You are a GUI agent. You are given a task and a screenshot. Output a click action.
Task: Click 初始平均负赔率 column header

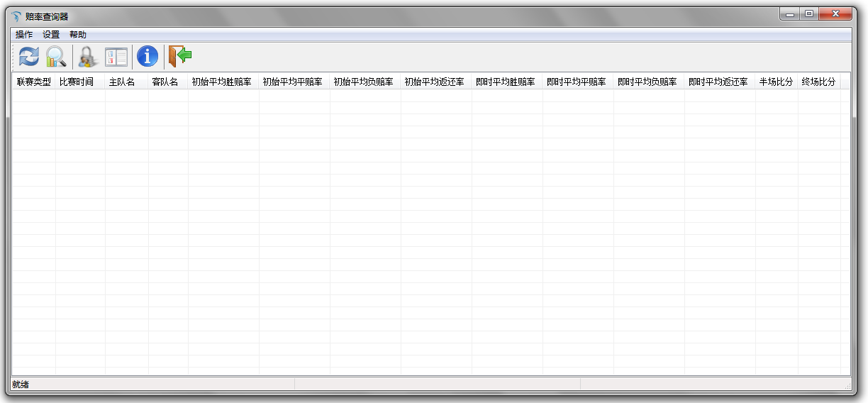(x=365, y=82)
